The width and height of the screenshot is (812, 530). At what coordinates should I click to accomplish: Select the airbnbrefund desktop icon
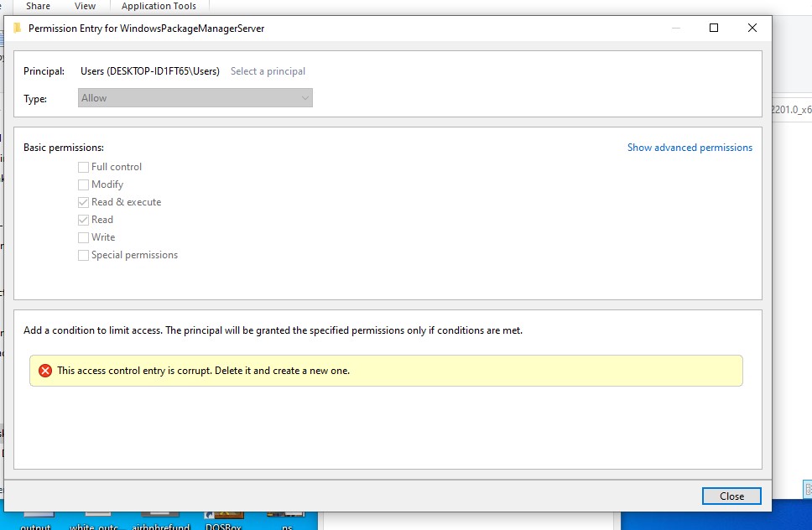(x=160, y=522)
